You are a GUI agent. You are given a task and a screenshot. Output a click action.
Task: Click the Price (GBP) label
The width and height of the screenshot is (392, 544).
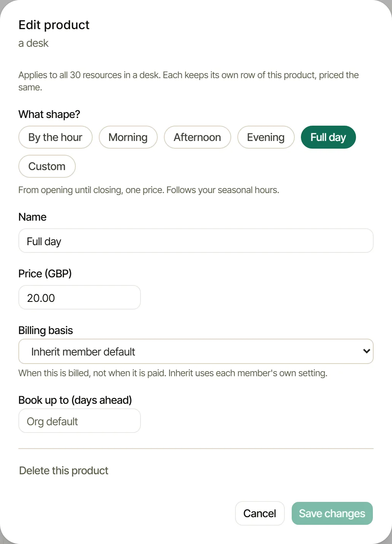point(45,274)
